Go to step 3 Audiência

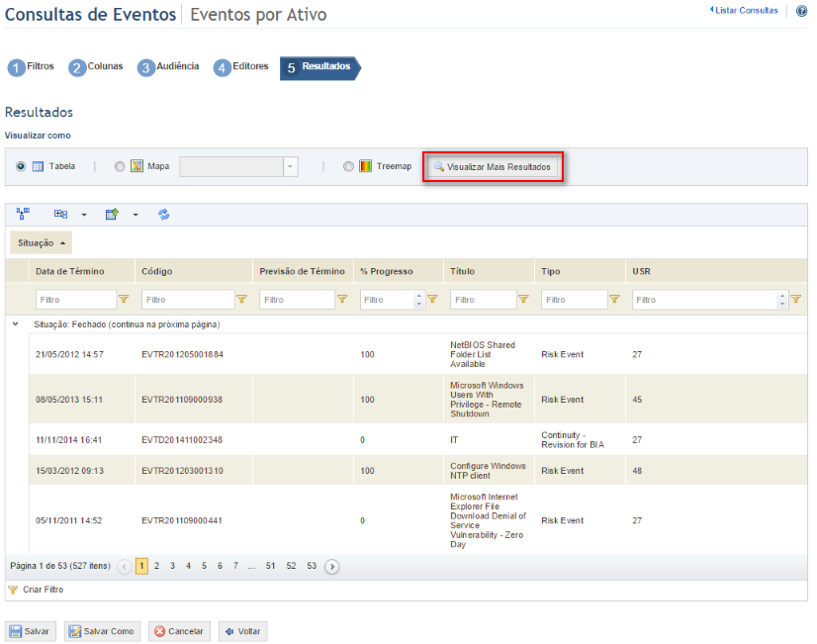[x=168, y=67]
